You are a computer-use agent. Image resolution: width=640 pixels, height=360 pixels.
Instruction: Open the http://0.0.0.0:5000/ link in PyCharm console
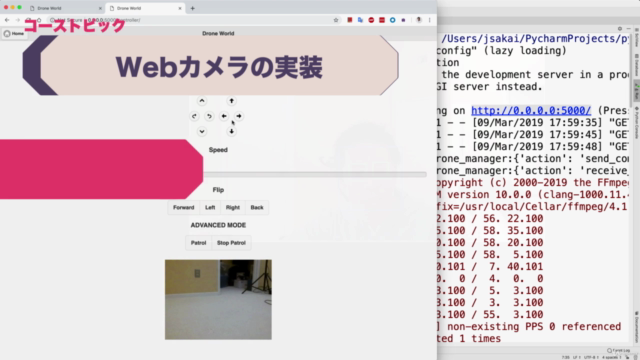click(531, 111)
